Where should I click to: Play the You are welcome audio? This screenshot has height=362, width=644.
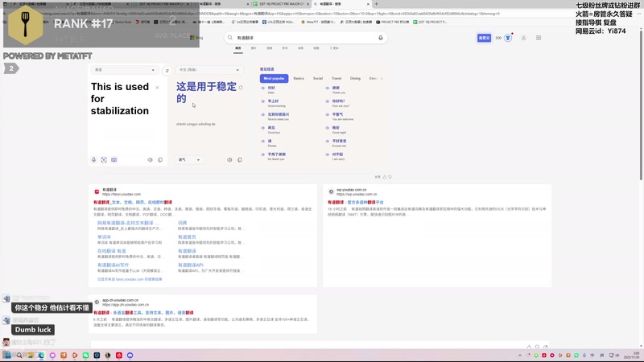coord(328,114)
